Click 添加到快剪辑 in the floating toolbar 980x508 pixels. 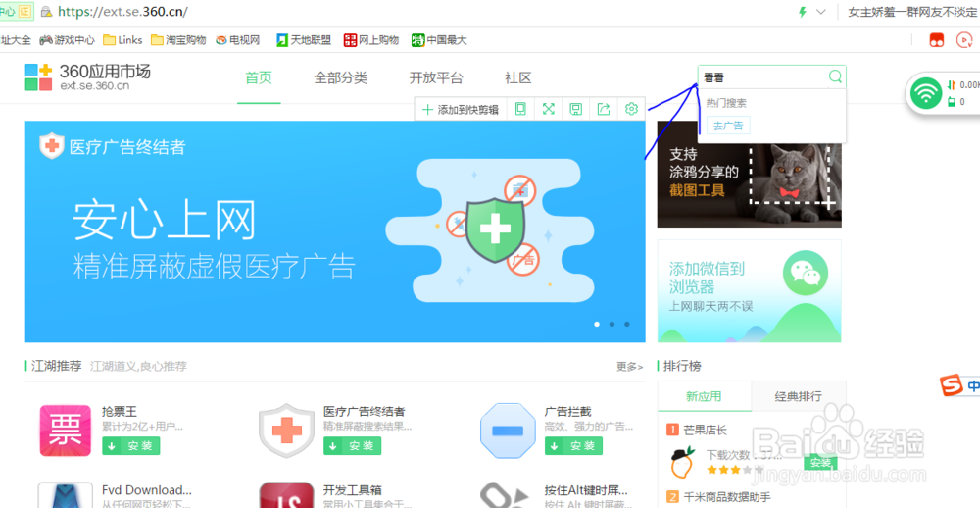tap(461, 110)
